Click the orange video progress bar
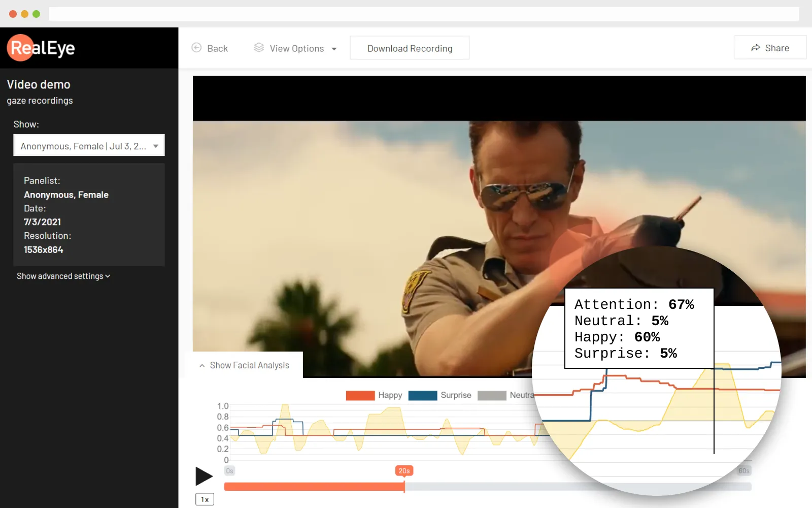This screenshot has height=508, width=812. click(x=315, y=487)
